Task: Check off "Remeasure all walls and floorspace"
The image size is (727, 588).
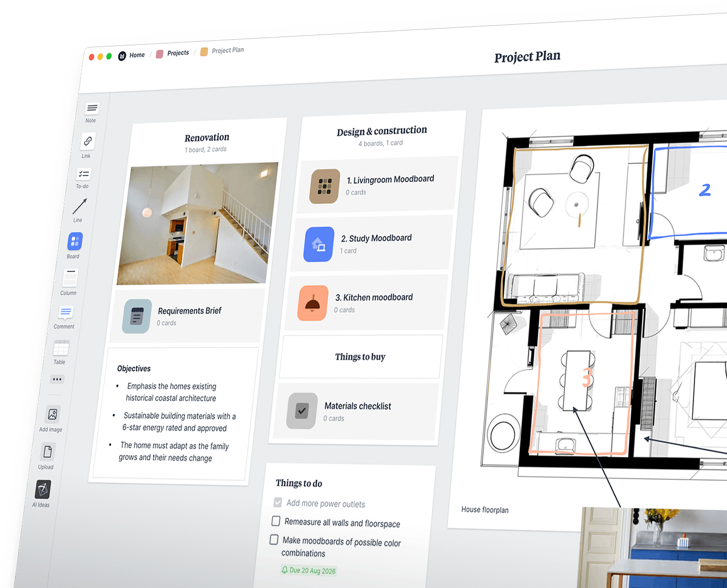Action: pos(275,521)
